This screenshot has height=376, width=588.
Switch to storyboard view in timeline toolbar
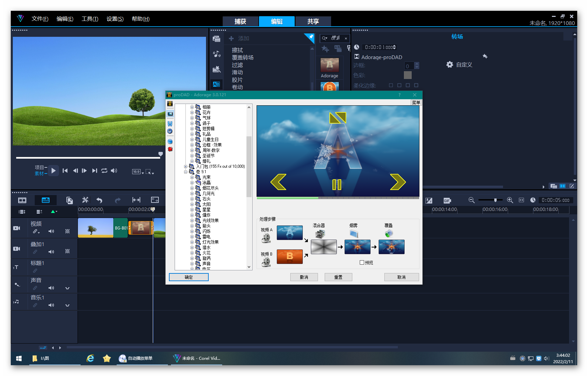point(22,200)
